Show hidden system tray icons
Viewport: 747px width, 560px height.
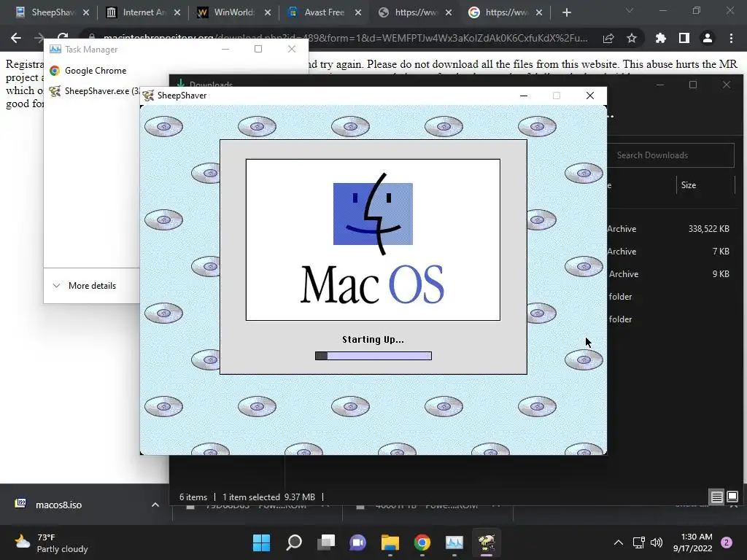point(619,542)
